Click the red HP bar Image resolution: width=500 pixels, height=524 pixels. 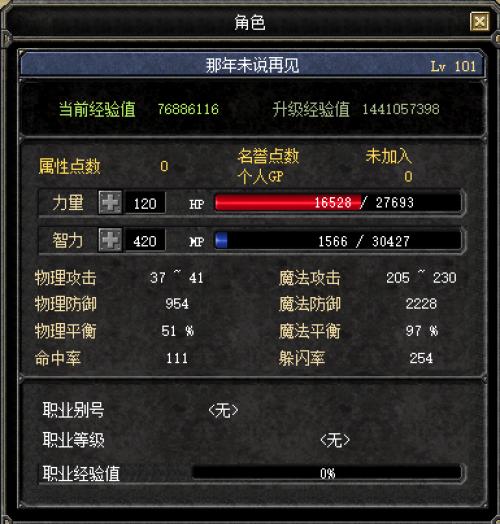(x=338, y=202)
